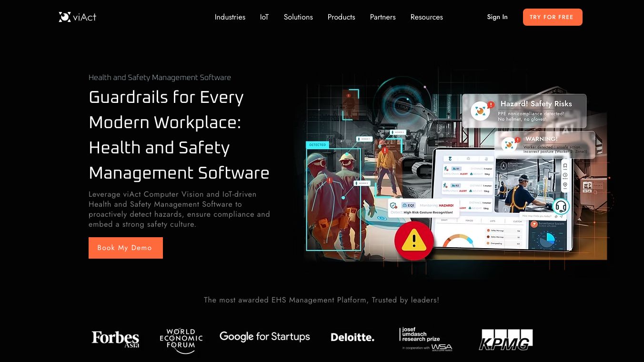
Task: Open the Resources menu
Action: (x=427, y=17)
